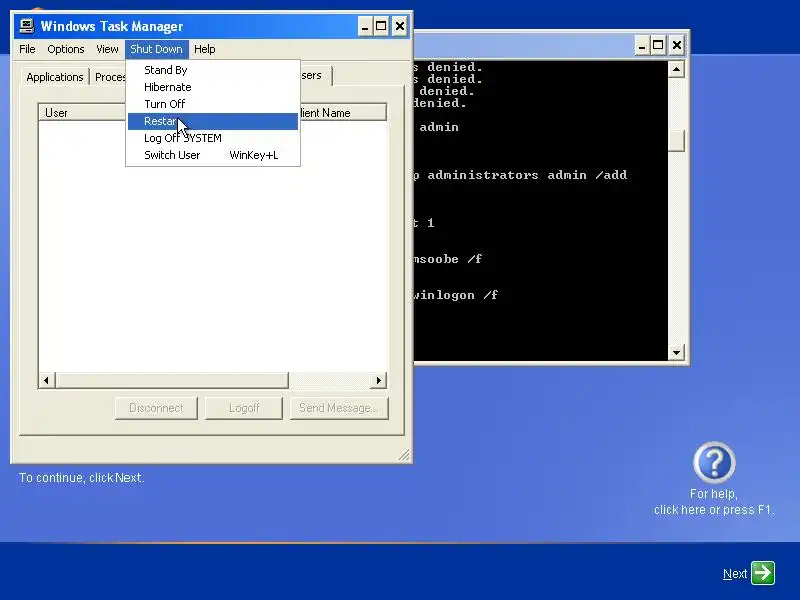Sort by the Client Name column header
This screenshot has width=800, height=600.
tap(342, 113)
